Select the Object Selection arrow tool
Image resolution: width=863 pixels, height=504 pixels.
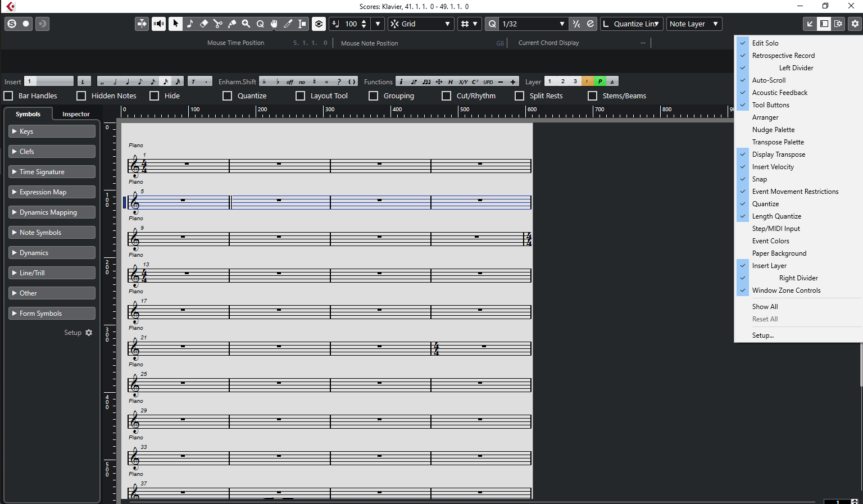[175, 24]
